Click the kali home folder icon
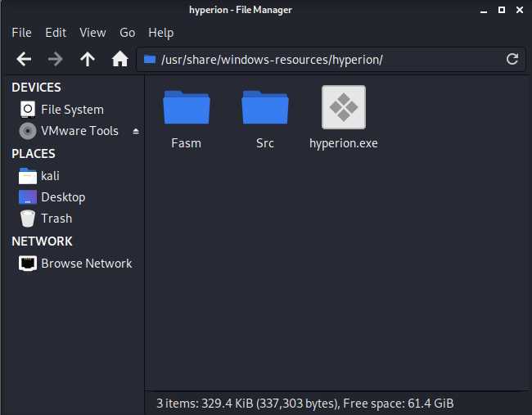 coord(28,176)
